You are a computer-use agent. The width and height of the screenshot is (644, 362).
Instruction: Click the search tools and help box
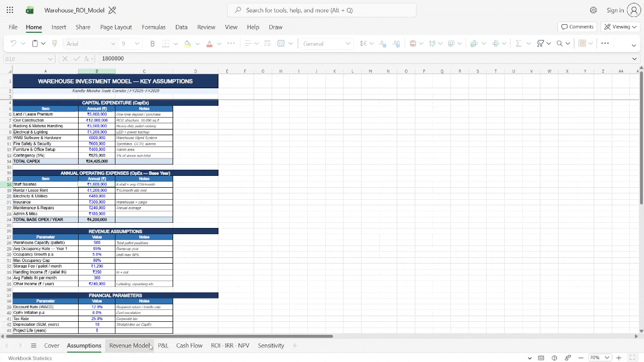click(321, 10)
